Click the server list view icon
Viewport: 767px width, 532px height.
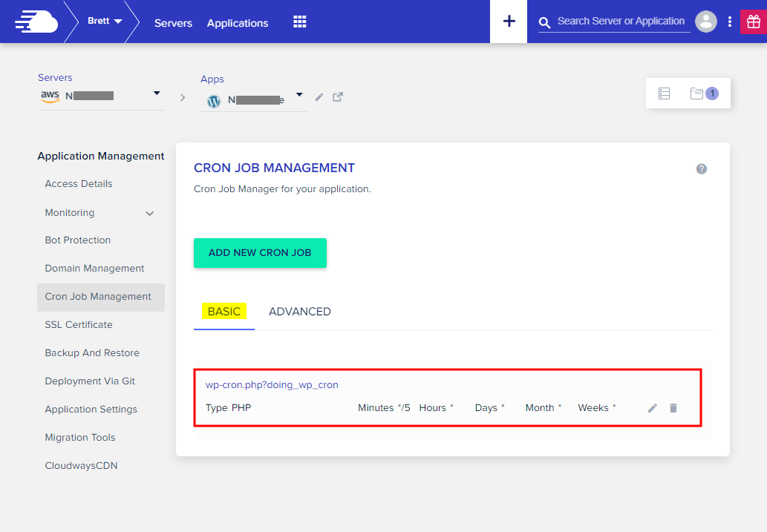tap(664, 93)
